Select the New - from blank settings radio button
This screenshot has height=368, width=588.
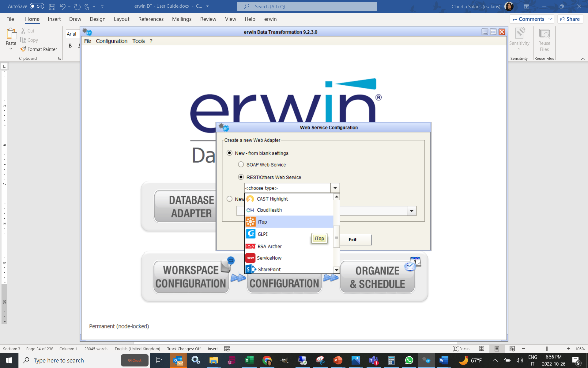pyautogui.click(x=229, y=153)
